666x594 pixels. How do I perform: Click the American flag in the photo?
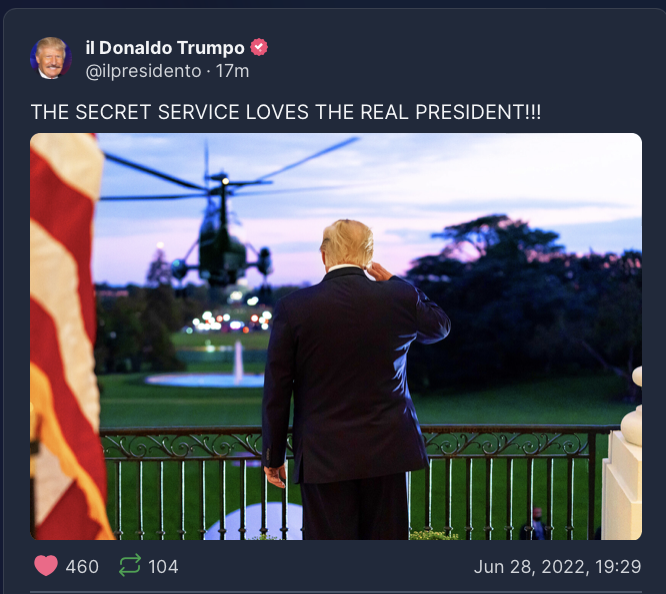pos(66,336)
